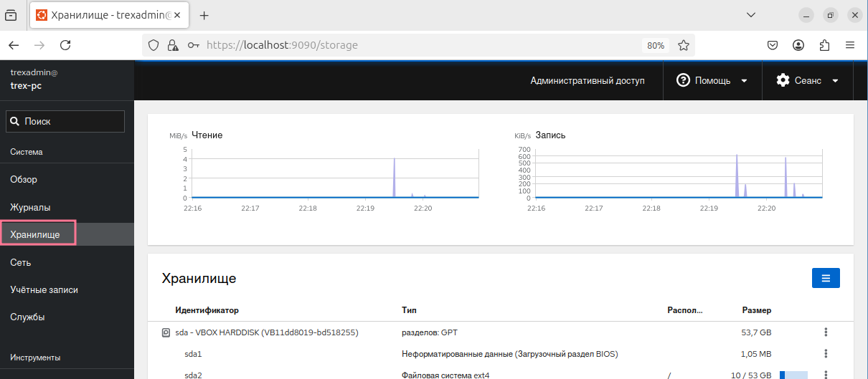
Task: Expand the Сеанс session dropdown
Action: point(807,81)
